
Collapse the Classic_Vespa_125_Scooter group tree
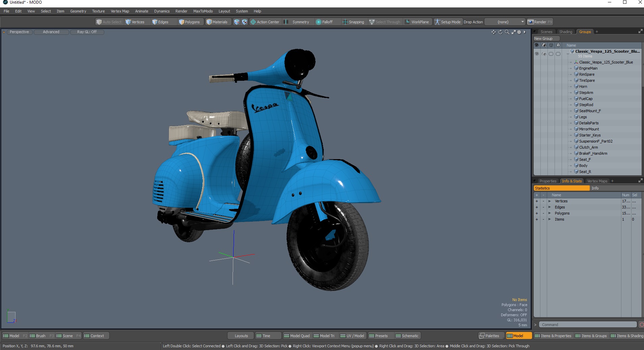(x=568, y=53)
